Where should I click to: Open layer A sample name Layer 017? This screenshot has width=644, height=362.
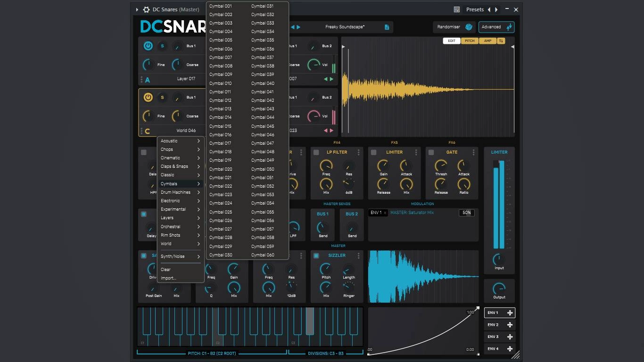186,79
